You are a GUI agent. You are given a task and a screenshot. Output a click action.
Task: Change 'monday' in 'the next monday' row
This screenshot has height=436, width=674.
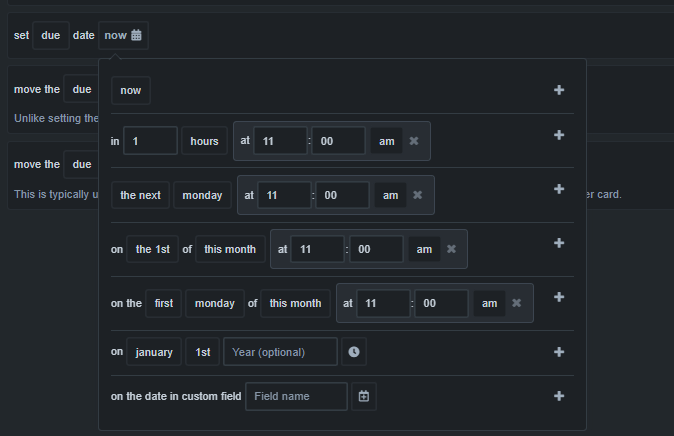tap(202, 195)
